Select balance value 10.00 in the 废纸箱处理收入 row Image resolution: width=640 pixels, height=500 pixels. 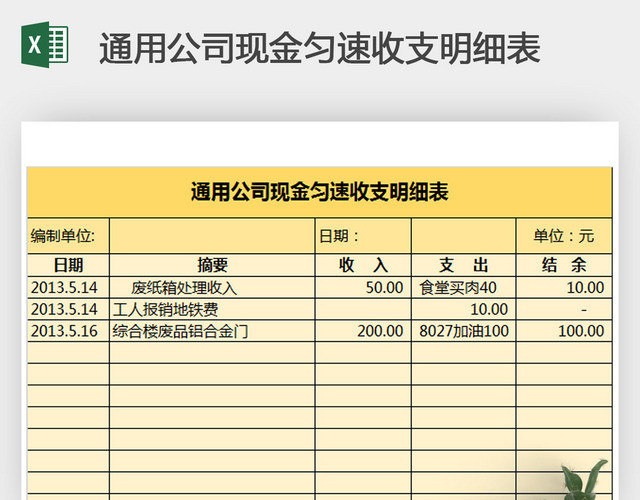coord(564,287)
